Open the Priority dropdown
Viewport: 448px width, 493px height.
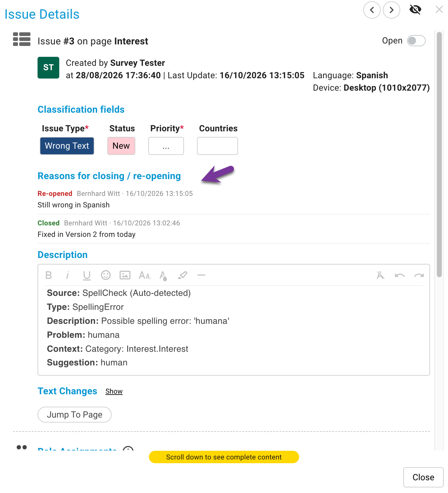point(166,146)
